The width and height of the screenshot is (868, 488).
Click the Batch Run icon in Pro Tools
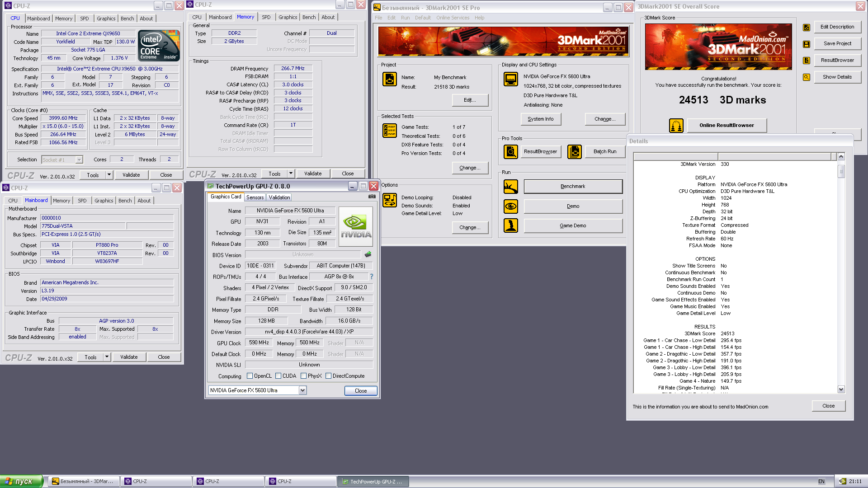[x=575, y=152]
